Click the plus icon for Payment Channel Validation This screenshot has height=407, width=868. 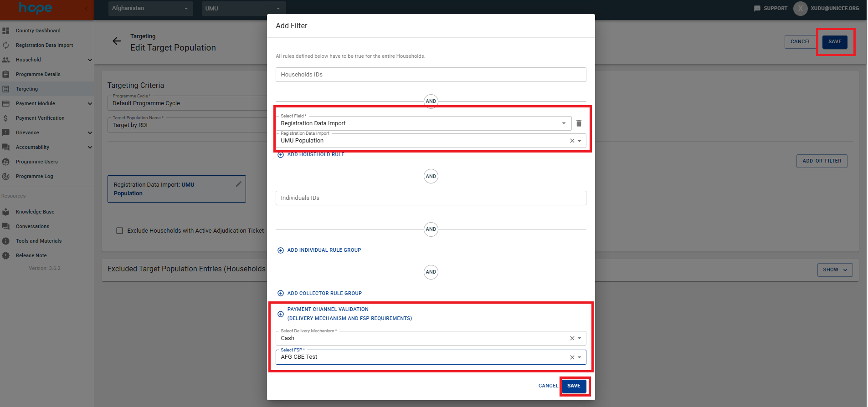point(281,314)
